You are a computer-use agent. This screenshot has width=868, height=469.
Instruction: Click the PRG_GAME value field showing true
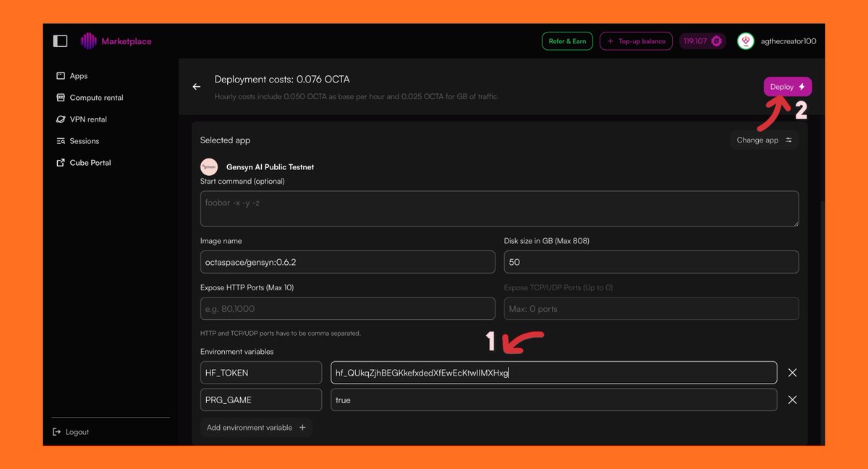(554, 400)
